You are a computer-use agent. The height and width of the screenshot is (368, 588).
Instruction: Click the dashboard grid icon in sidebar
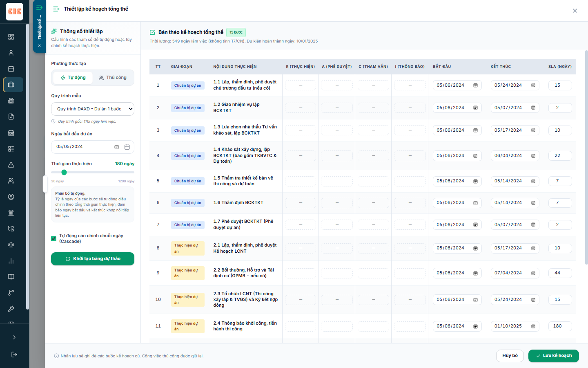(x=11, y=37)
